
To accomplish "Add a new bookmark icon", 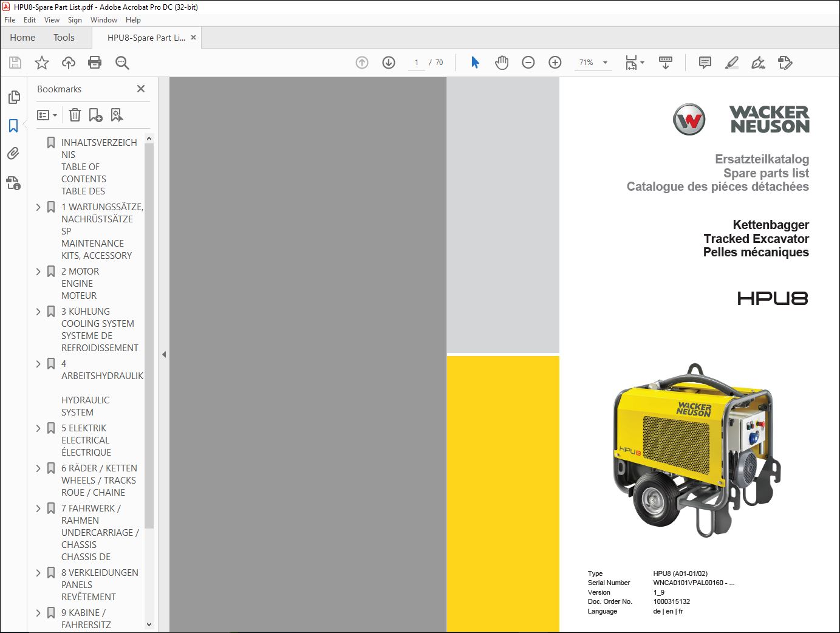I will (95, 115).
